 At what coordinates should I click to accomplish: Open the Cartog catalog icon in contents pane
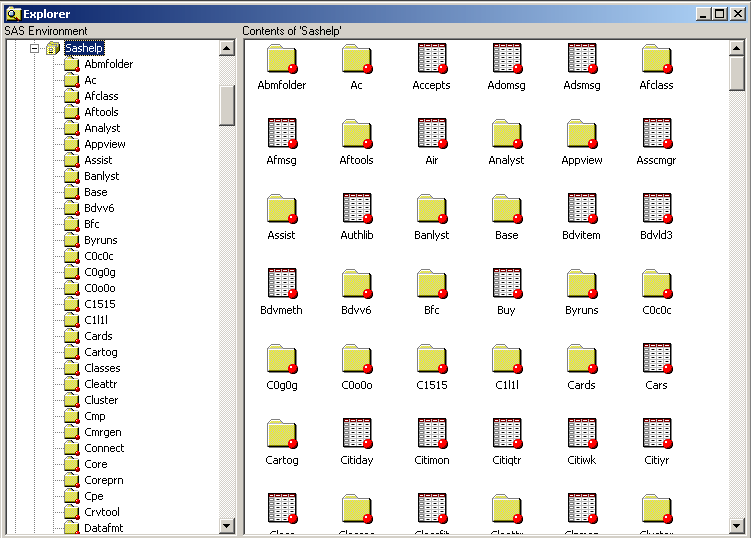(282, 434)
